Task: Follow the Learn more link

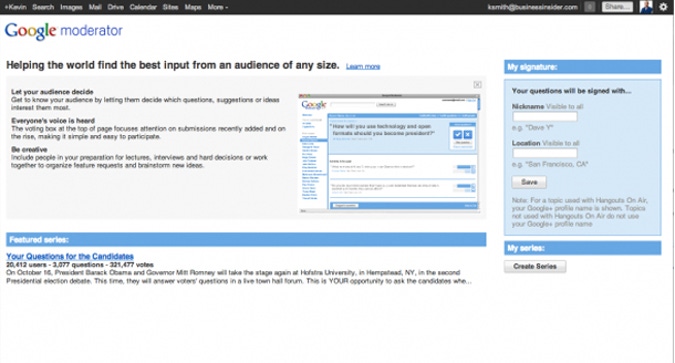Action: [x=363, y=67]
